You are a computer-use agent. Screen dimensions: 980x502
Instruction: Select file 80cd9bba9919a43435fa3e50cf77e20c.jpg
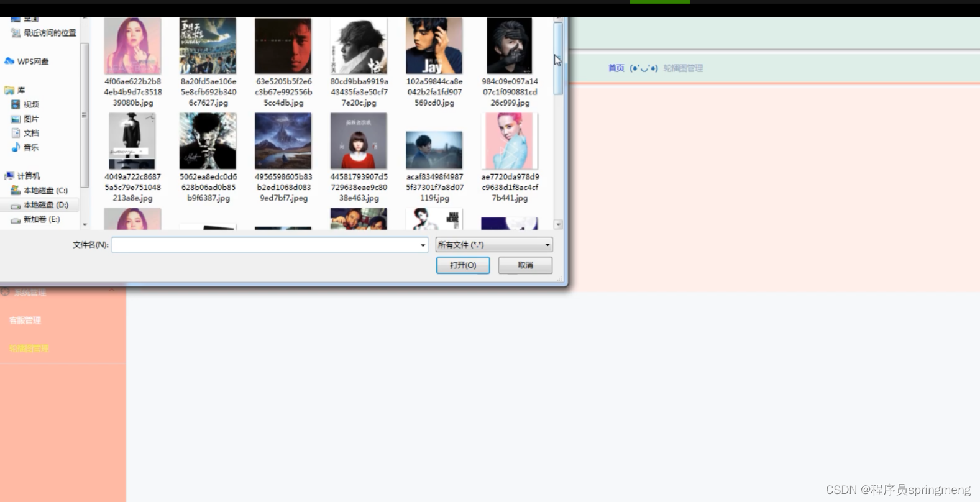point(359,62)
